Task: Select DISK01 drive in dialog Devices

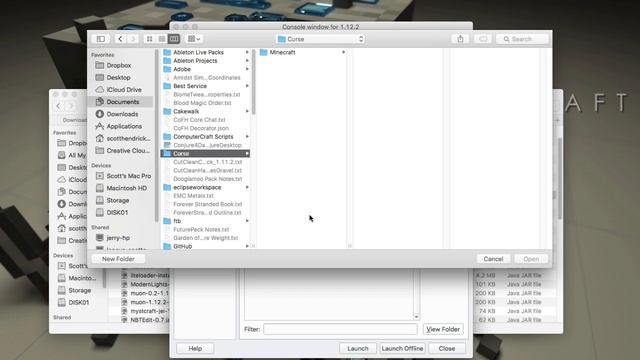Action: pos(117,213)
